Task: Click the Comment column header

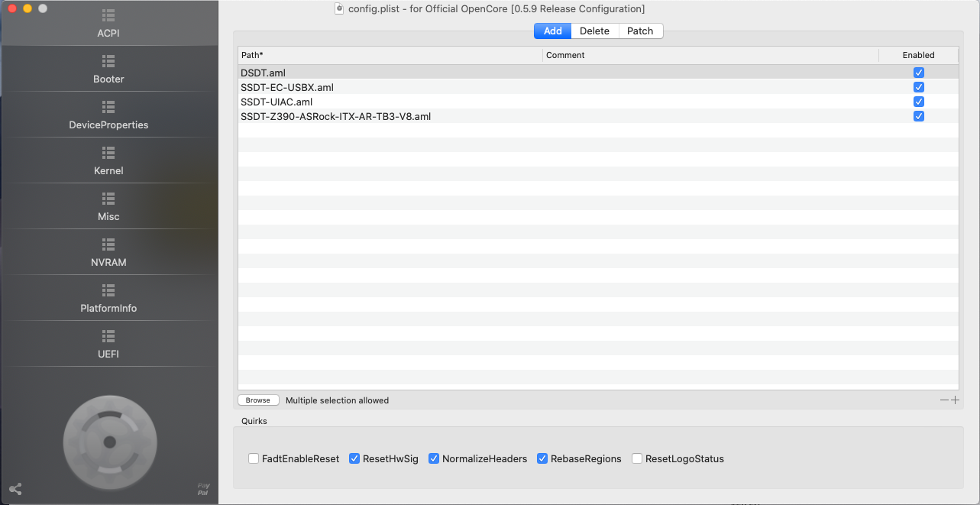Action: coord(710,55)
